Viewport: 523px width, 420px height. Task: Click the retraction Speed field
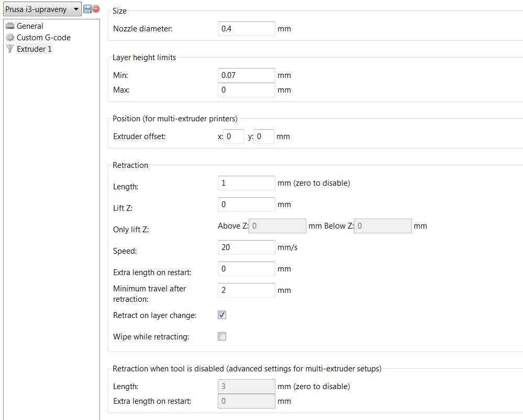246,247
